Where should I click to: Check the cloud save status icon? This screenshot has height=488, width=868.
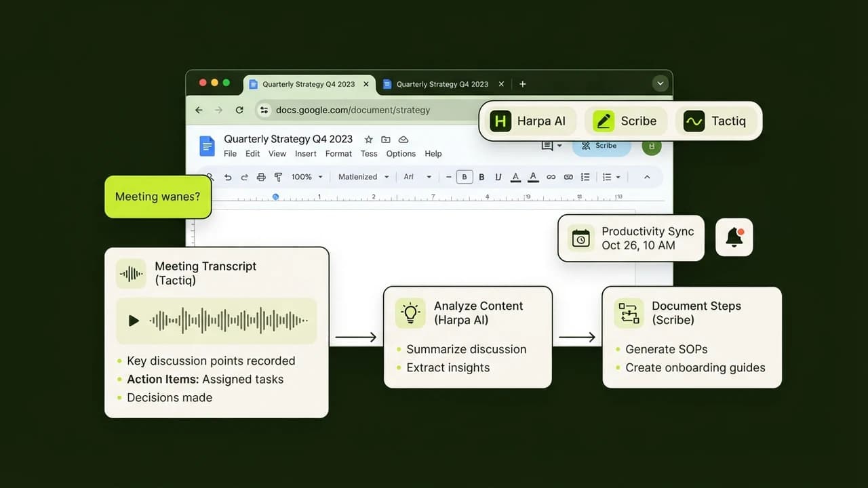[x=403, y=139]
